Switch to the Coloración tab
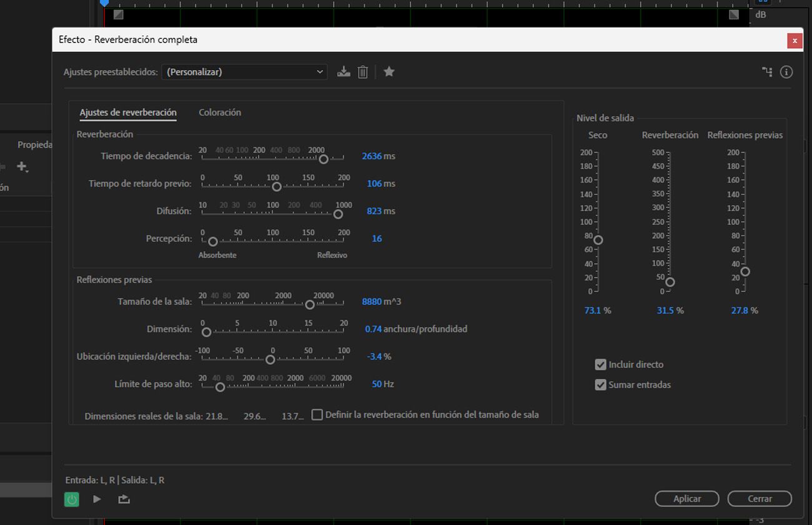This screenshot has width=812, height=525. 220,112
